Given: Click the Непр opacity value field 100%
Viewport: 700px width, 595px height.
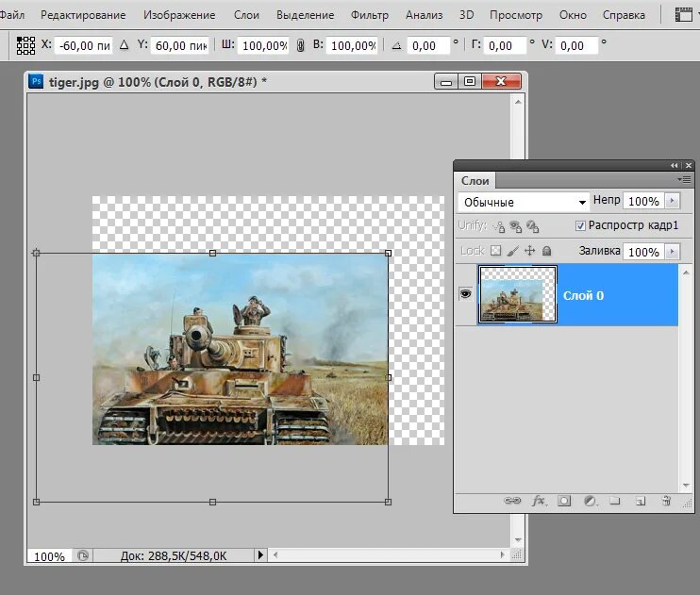Looking at the screenshot, I should pyautogui.click(x=643, y=201).
